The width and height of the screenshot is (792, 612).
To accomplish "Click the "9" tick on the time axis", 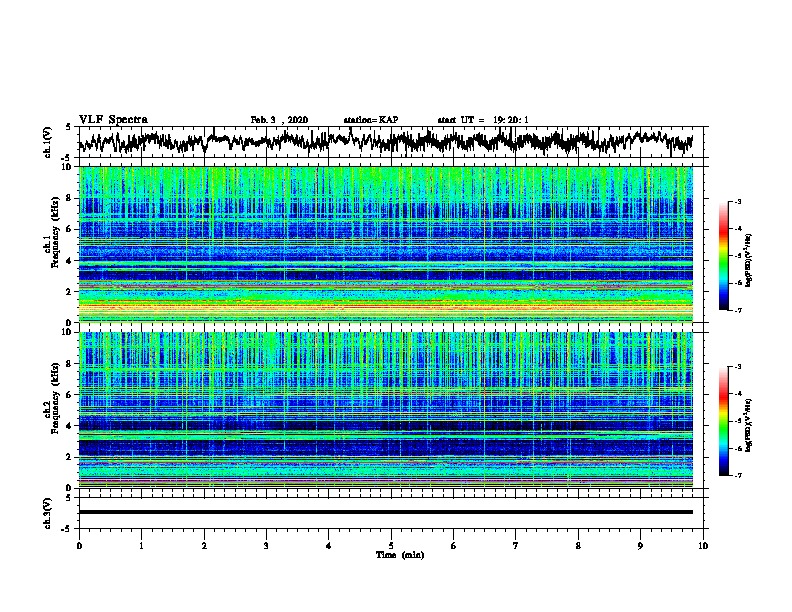I will [640, 546].
